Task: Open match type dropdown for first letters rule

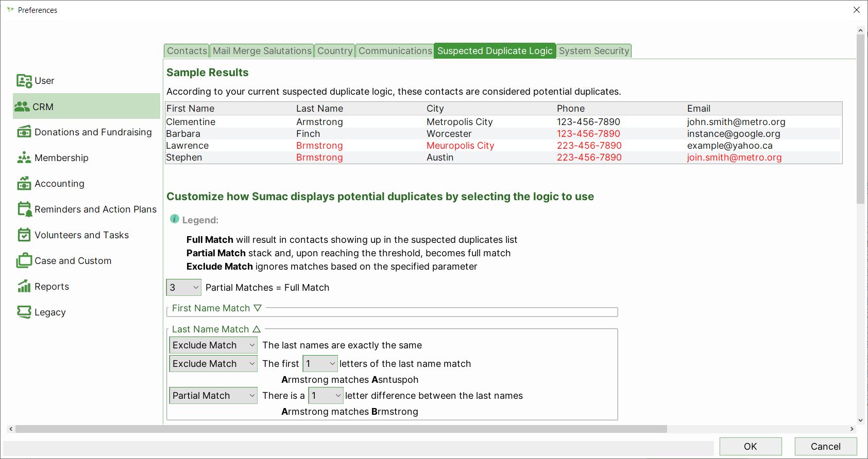Action: (213, 364)
